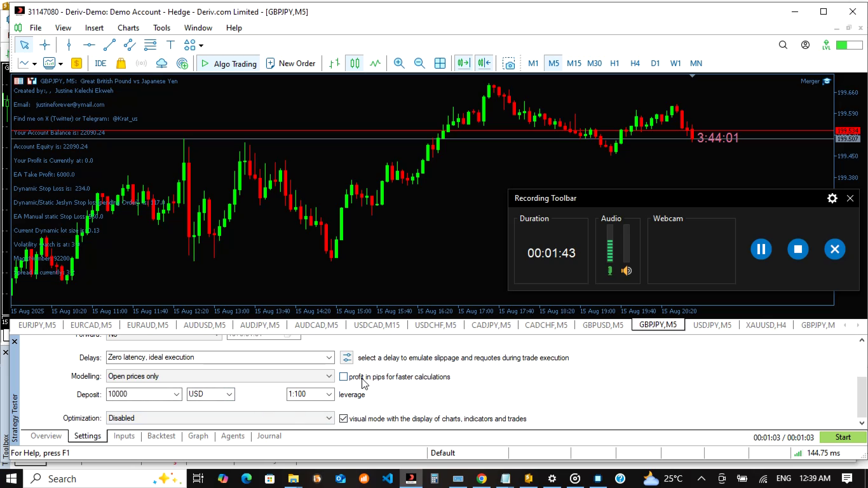
Task: Open the Journal tab in Strategy Tester
Action: pyautogui.click(x=269, y=436)
